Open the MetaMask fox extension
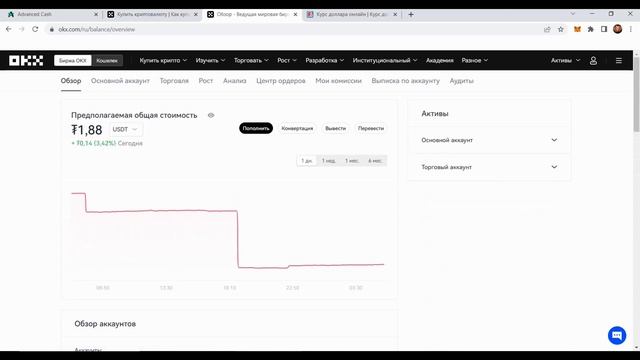The height and width of the screenshot is (360, 640). 577,29
